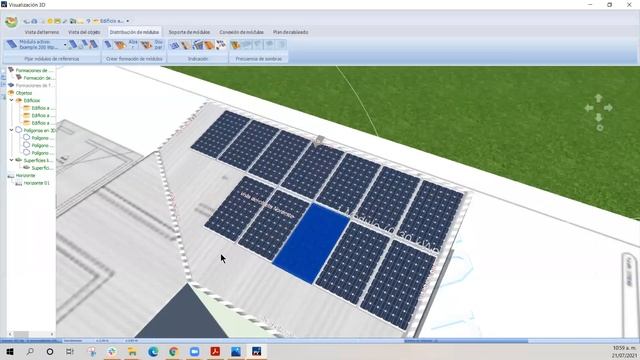Screen dimensions: 640x360
Task: Click tree panel horizontal scrollbar right arrow
Action: click(x=52, y=334)
